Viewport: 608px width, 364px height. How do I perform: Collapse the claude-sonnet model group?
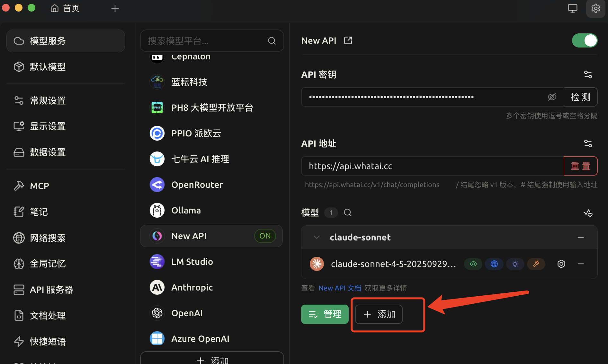(317, 237)
